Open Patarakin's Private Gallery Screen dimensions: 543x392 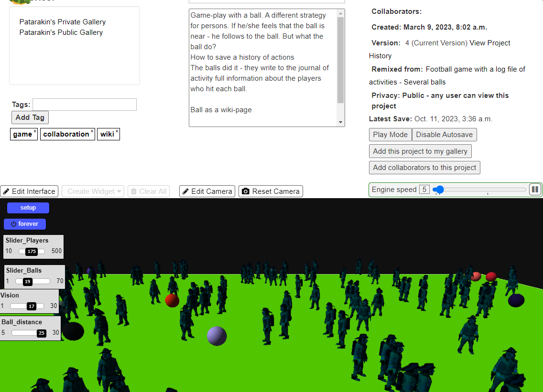[x=63, y=22]
